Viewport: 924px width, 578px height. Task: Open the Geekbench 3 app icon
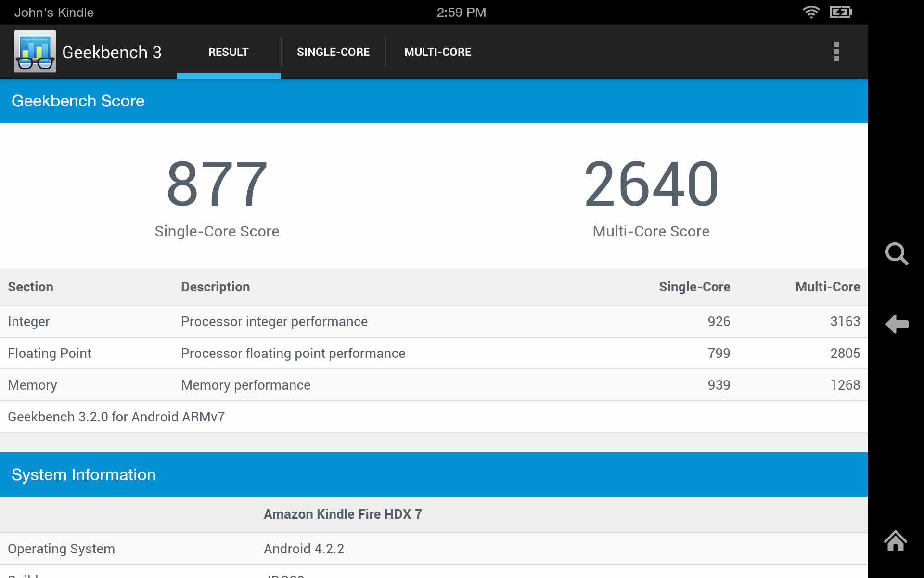coord(35,52)
